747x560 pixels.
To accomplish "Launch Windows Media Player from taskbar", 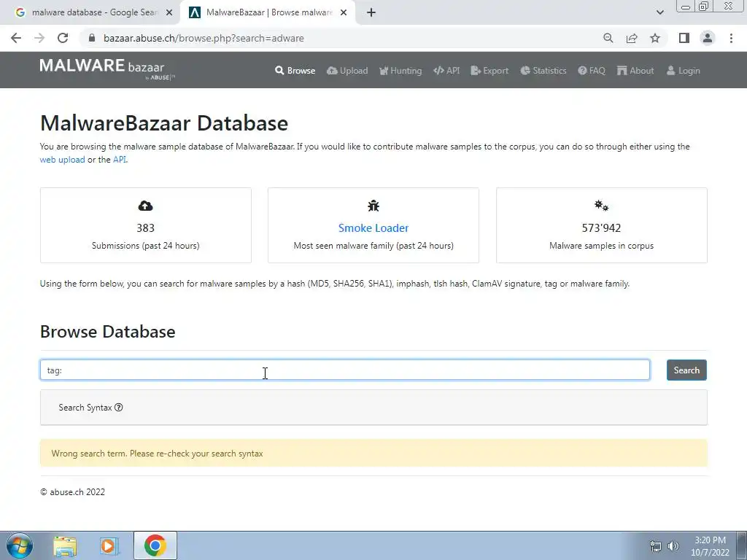I will [x=109, y=545].
